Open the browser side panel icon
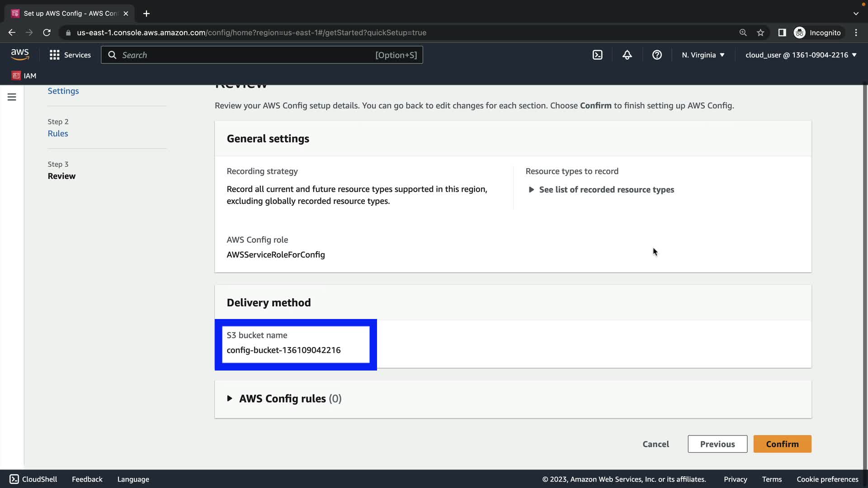 782,33
